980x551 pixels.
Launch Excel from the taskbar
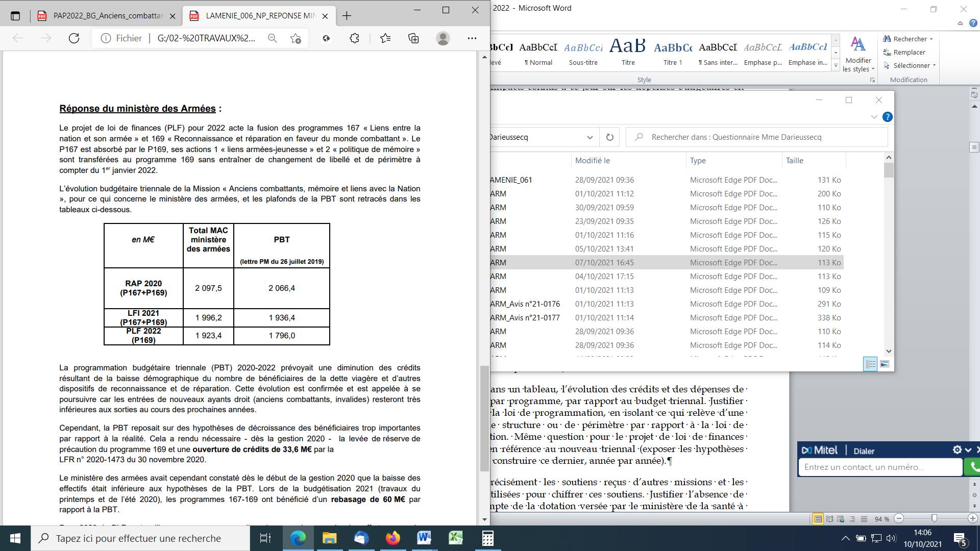coord(455,538)
